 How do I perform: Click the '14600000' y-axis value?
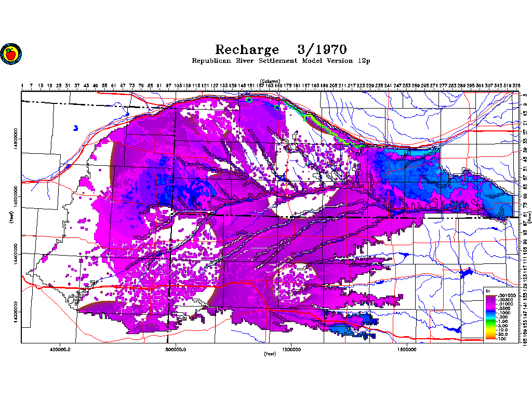(16, 196)
